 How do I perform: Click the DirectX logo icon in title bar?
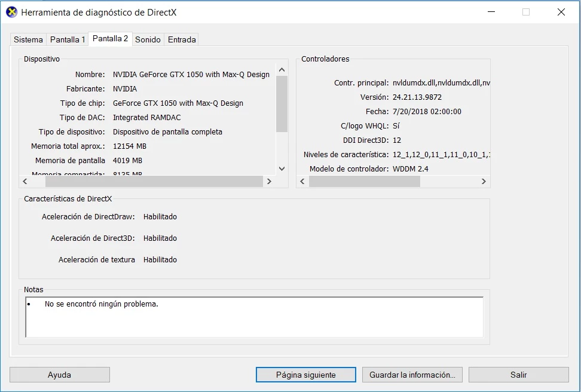point(12,12)
